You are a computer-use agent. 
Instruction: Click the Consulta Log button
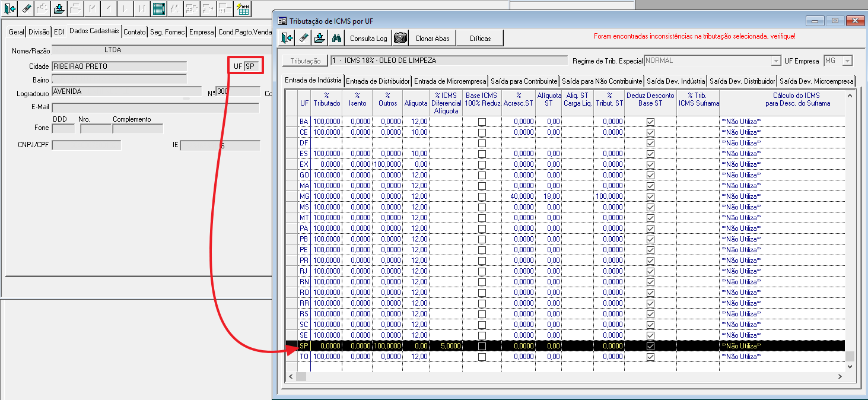[368, 38]
